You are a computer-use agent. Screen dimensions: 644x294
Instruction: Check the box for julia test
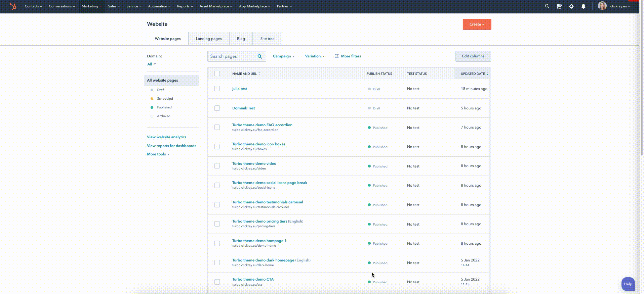tap(217, 89)
